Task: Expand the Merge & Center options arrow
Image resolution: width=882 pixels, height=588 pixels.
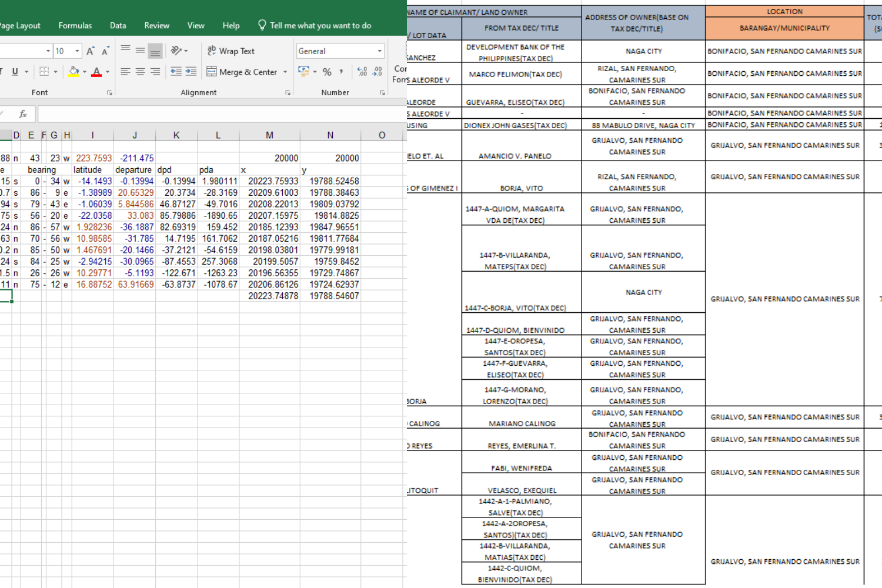Action: [285, 72]
